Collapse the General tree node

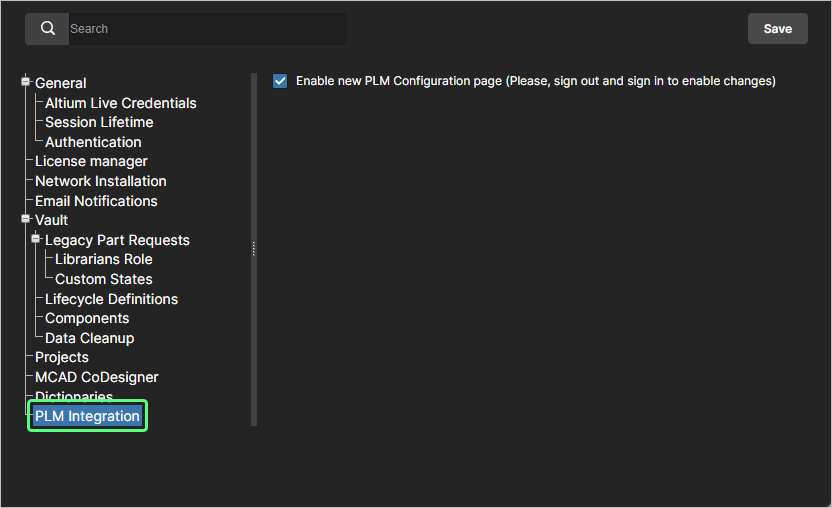(x=26, y=83)
